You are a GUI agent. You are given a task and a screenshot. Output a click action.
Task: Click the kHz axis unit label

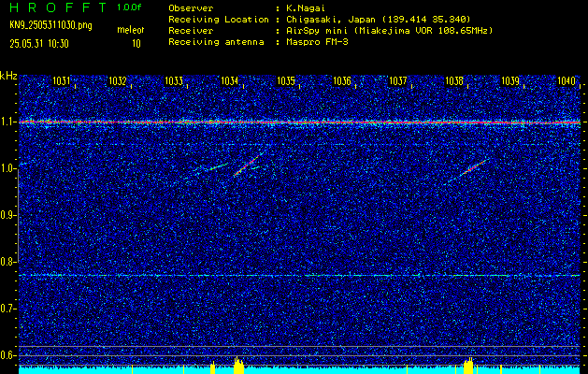[8, 76]
